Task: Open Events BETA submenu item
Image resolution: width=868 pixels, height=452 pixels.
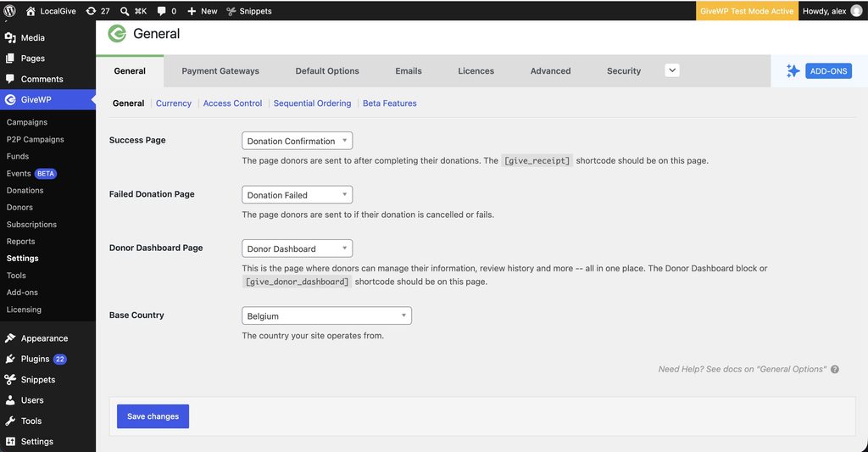Action: point(31,173)
